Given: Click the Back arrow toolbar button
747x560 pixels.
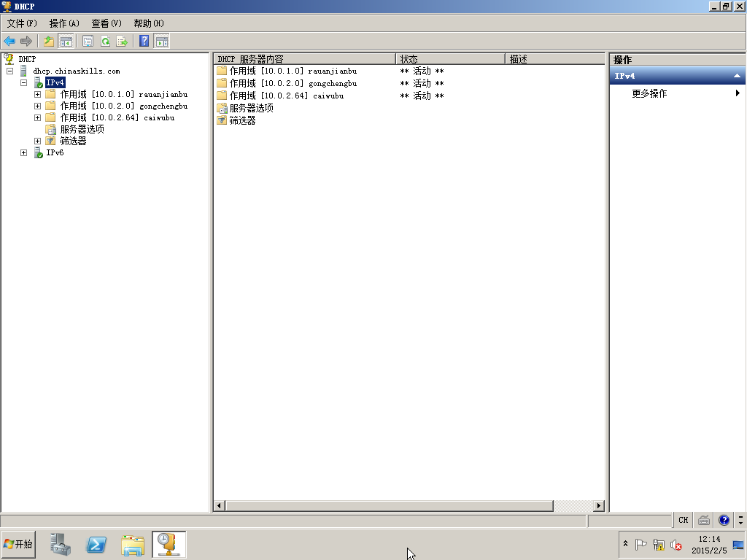Looking at the screenshot, I should pos(9,42).
